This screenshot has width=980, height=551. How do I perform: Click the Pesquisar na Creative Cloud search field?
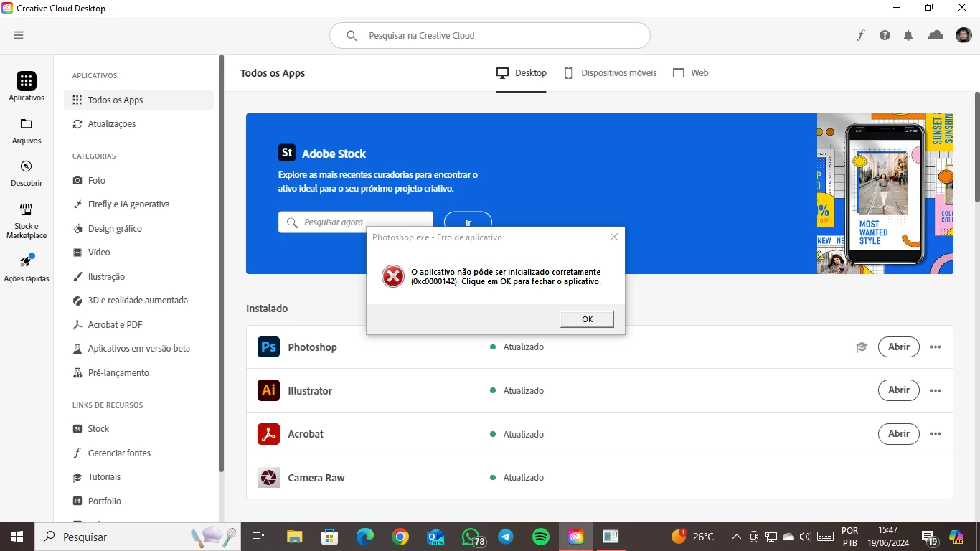click(x=490, y=35)
